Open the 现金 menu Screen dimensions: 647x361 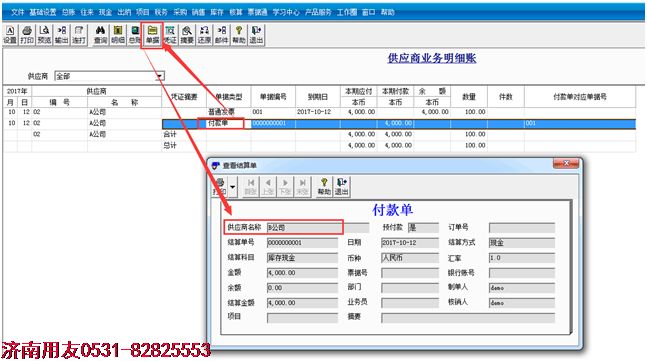106,12
